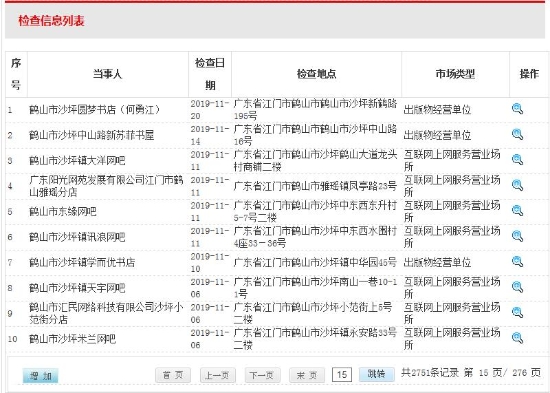View 鹤山市沙坪镇天宇网吧 magnifier icon
The height and width of the screenshot is (393, 550).
tap(517, 287)
